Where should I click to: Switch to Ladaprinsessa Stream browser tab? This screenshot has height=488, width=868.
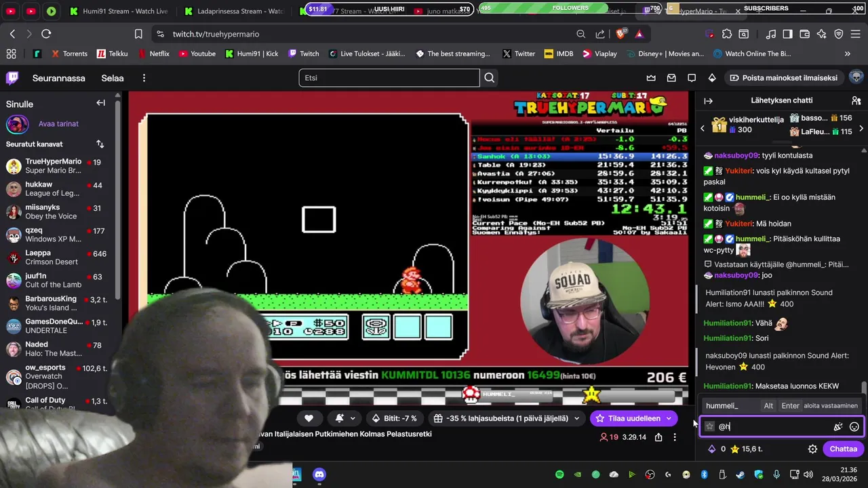click(235, 12)
